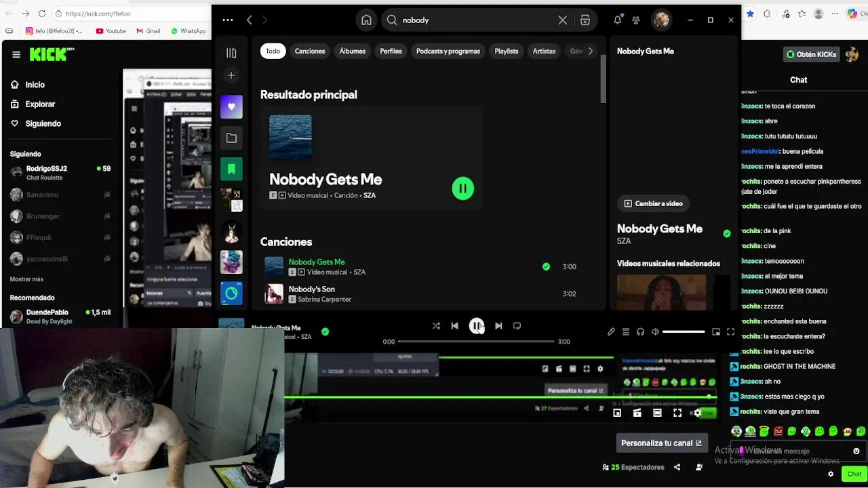Open YouTube bookmark in browser bar

[111, 30]
